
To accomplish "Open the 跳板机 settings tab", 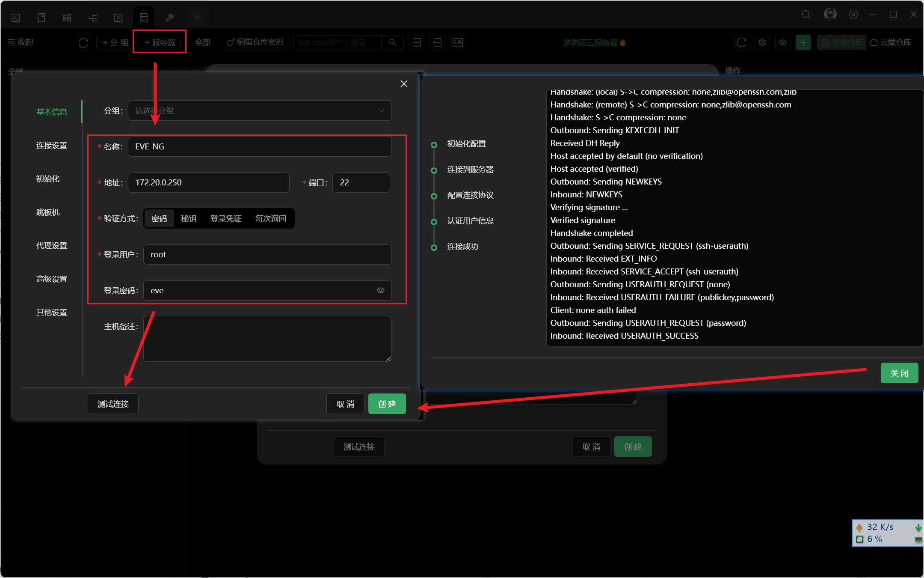I will pos(48,212).
